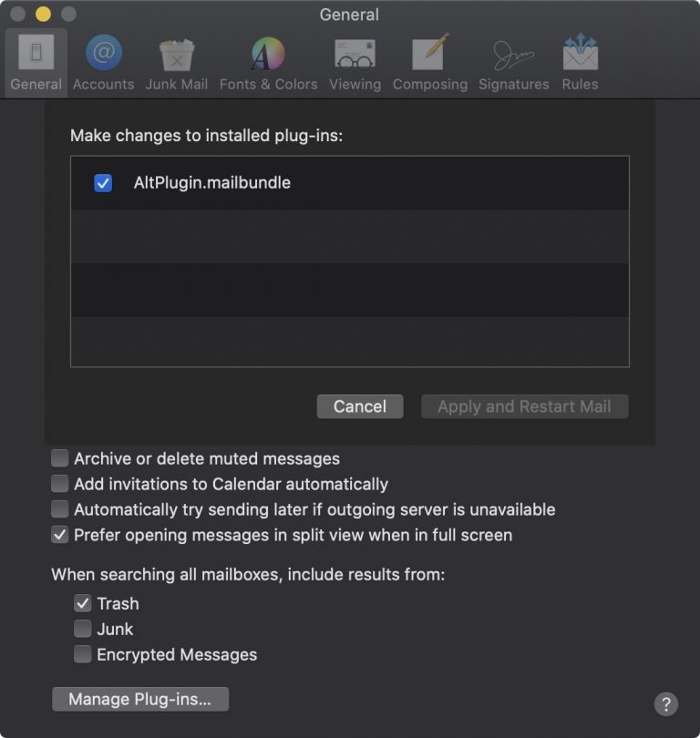Screen dimensions: 700x738
Task: Click the help question mark button
Action: [x=666, y=703]
